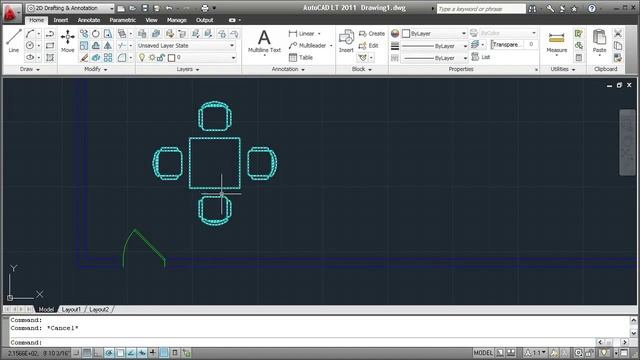Switch to the Layout2 tab
The image size is (640, 360).
pos(99,309)
